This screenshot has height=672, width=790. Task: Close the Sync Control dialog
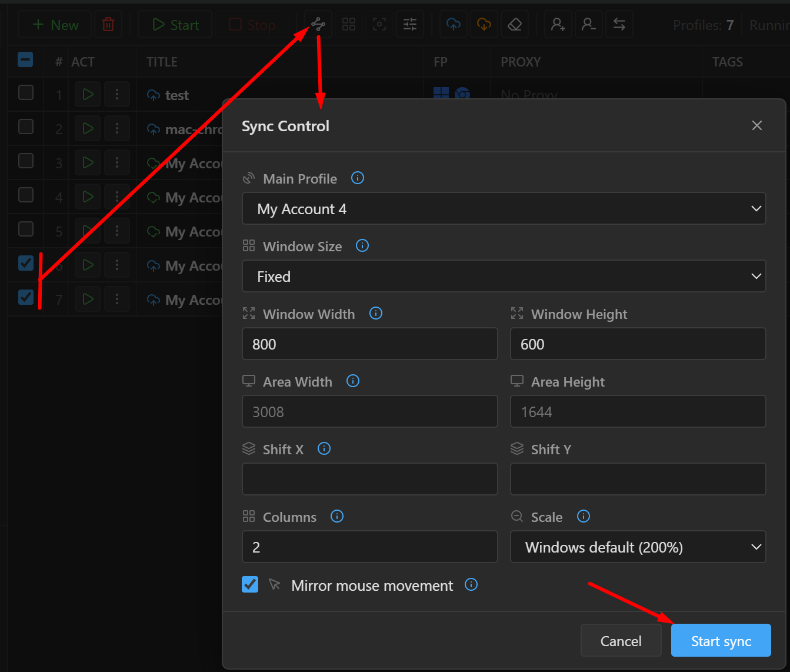[757, 125]
